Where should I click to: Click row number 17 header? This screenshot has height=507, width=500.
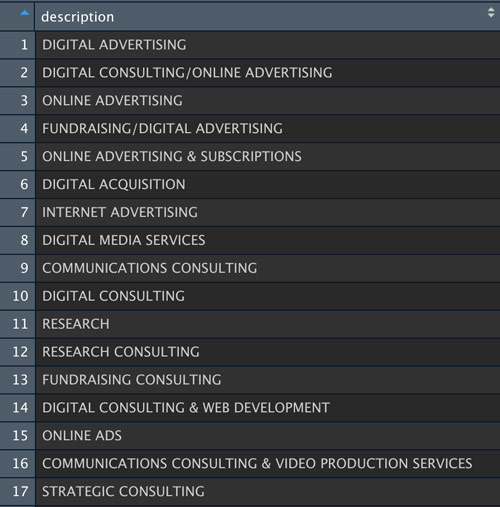[17, 492]
